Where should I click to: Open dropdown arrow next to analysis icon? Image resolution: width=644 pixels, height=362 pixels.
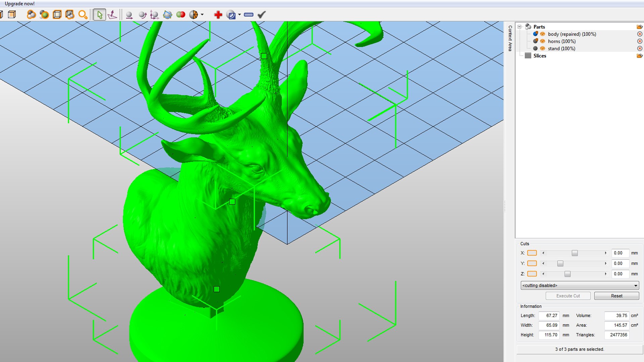coord(239,15)
